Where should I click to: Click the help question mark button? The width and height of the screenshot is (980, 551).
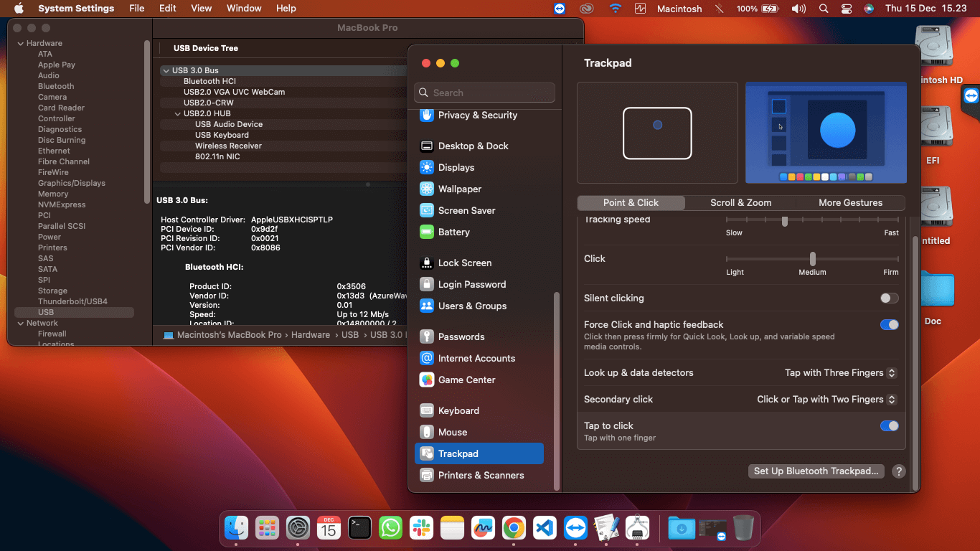[898, 471]
